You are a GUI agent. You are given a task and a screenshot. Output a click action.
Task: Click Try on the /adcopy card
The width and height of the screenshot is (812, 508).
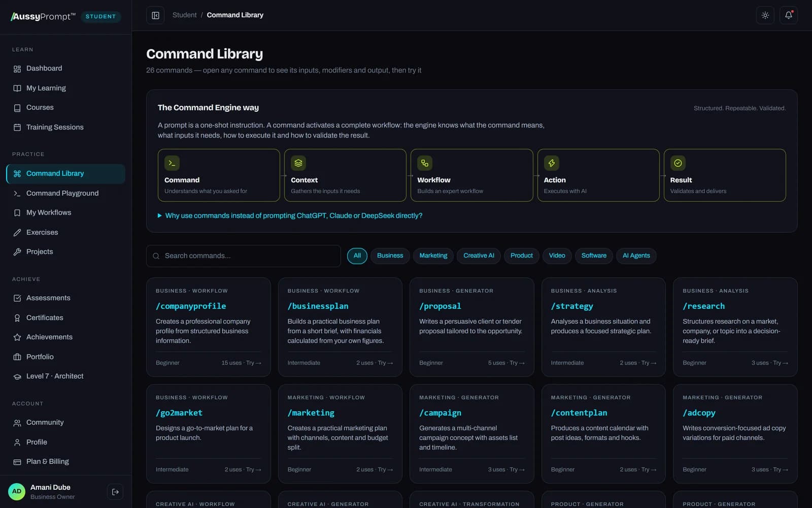click(781, 470)
